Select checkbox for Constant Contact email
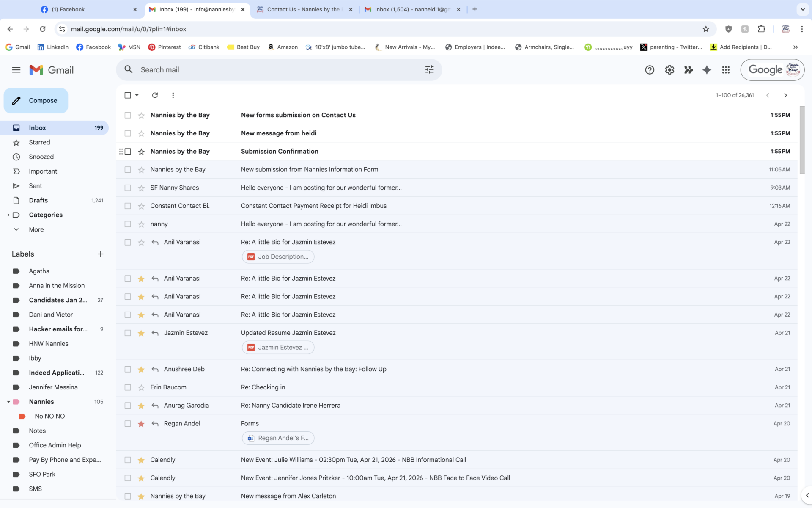Image resolution: width=812 pixels, height=508 pixels. [x=128, y=206]
